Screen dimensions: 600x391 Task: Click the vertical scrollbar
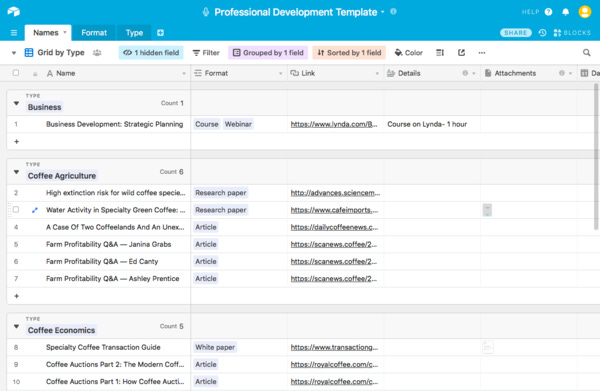(596, 157)
